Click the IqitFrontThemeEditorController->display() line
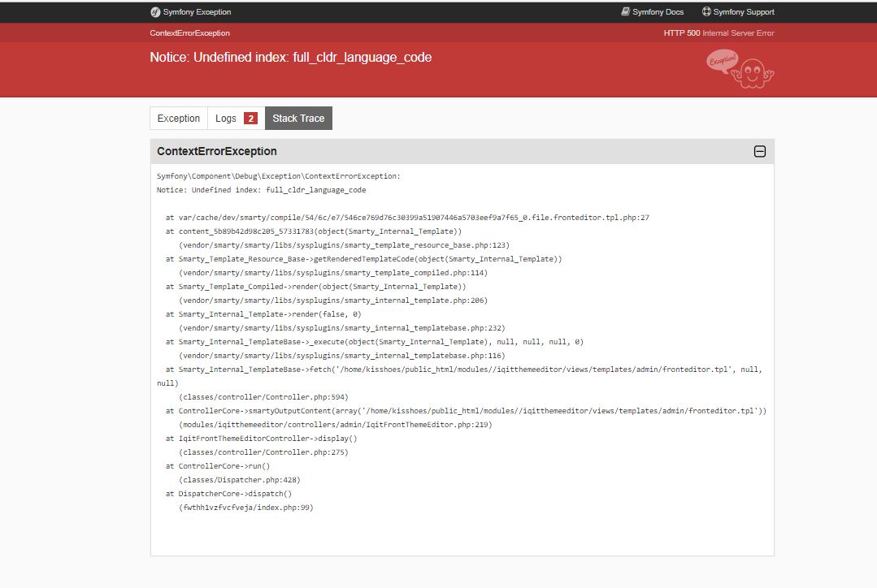Image resolution: width=877 pixels, height=588 pixels. coord(261,439)
